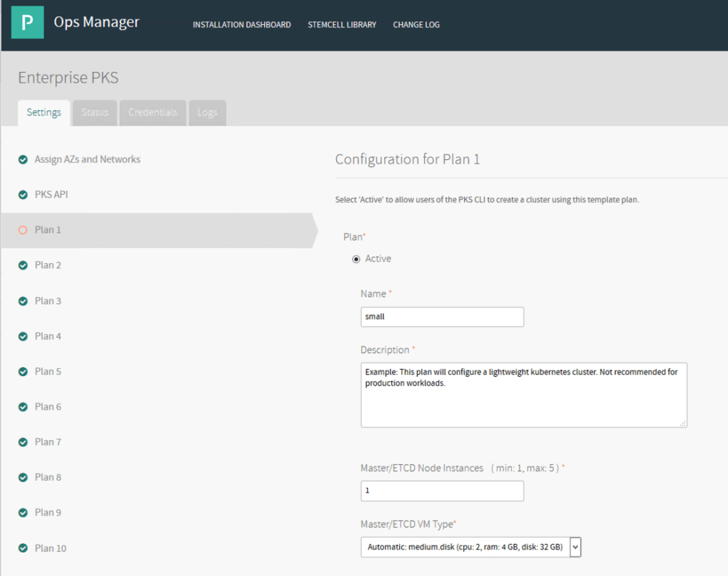This screenshot has width=728, height=576.
Task: Open the Credentials tab
Action: (x=152, y=113)
